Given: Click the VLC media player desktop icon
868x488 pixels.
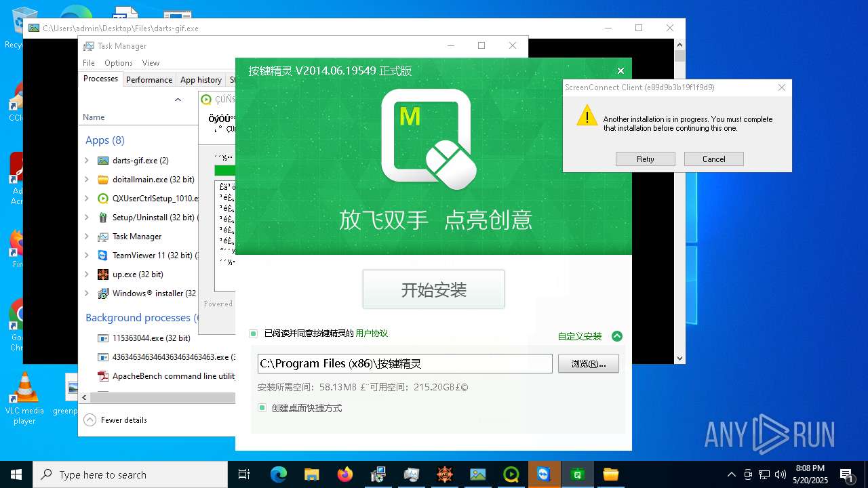Looking at the screenshot, I should 24,399.
